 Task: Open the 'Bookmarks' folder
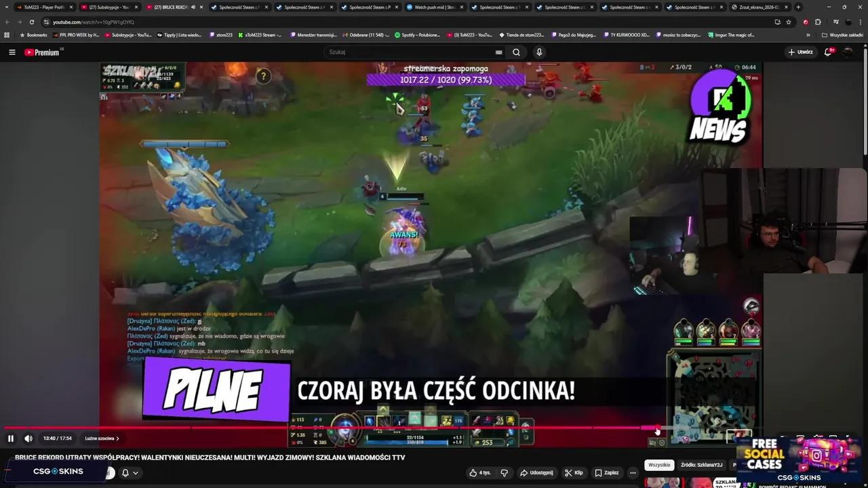click(34, 35)
